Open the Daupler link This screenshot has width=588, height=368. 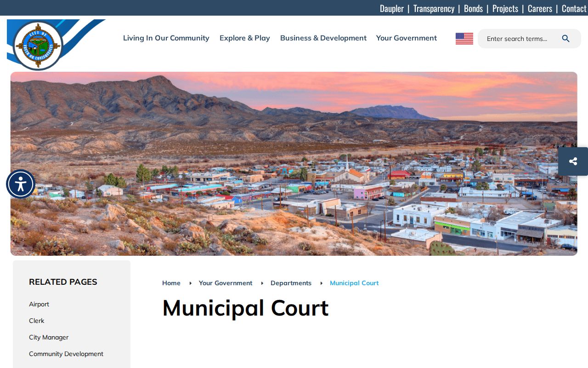[392, 8]
